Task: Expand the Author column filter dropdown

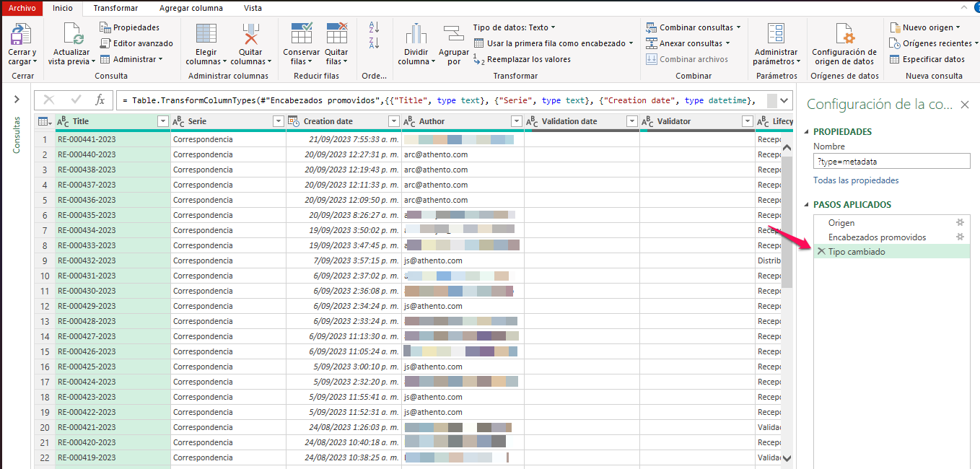Action: 516,121
